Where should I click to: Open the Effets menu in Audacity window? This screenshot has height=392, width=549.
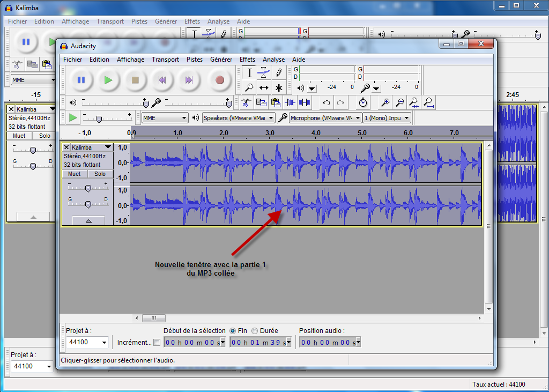coord(247,60)
